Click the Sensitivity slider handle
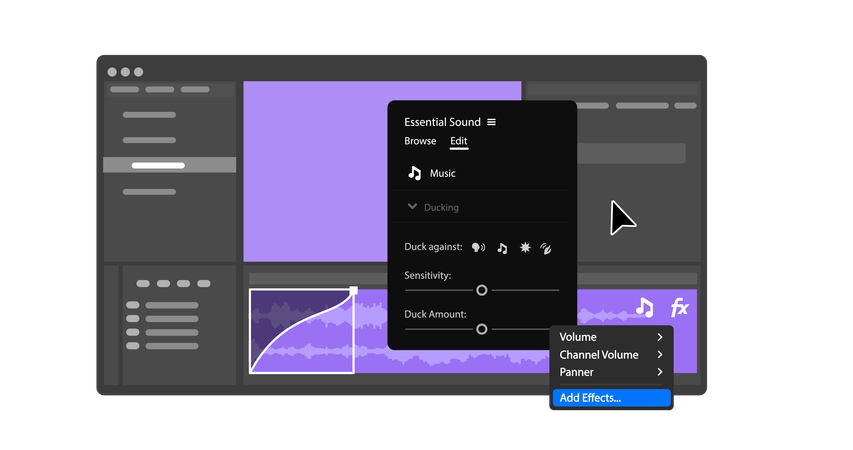This screenshot has width=853, height=450. pos(481,290)
